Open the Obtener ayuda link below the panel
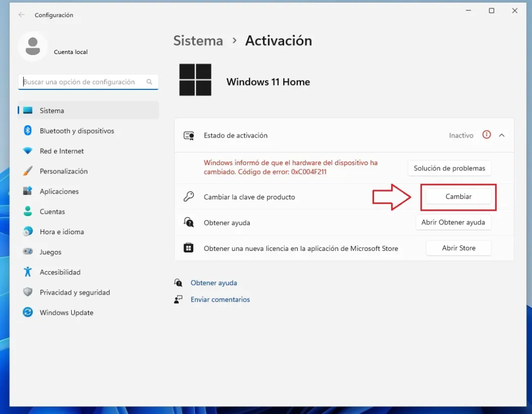 coord(214,283)
